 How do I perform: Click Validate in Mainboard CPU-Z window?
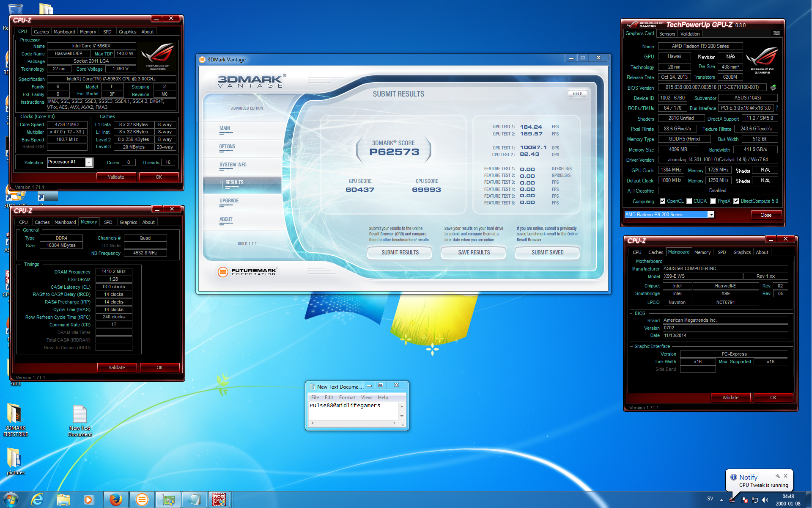pyautogui.click(x=730, y=398)
